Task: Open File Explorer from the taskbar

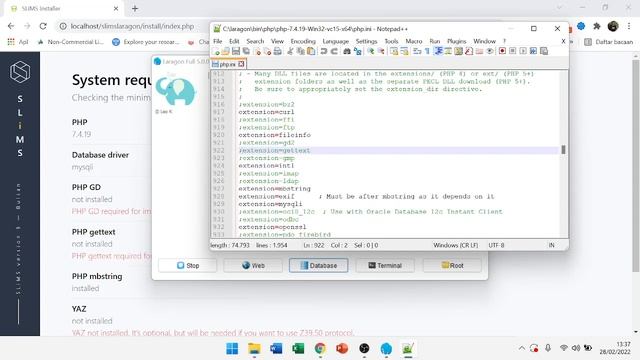Action: point(254,348)
